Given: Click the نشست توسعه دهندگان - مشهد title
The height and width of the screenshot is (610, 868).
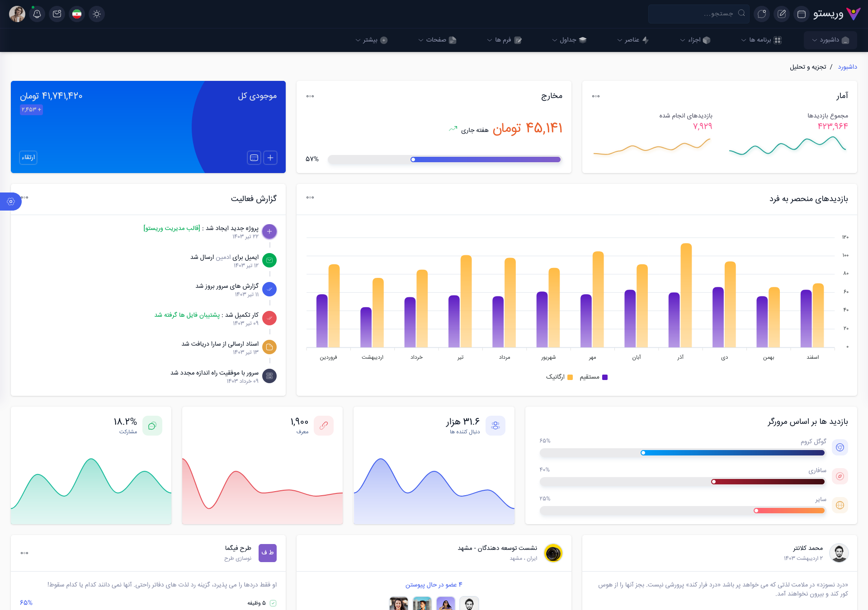Looking at the screenshot, I should point(497,548).
